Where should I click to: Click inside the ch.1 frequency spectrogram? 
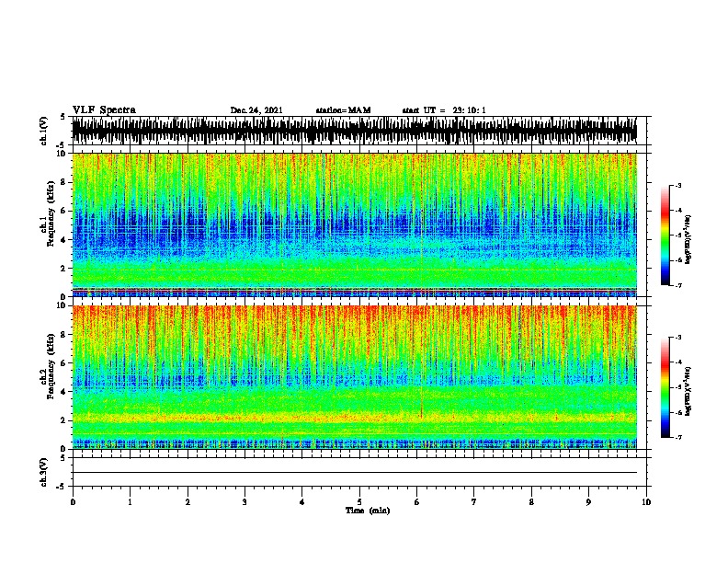[x=354, y=224]
